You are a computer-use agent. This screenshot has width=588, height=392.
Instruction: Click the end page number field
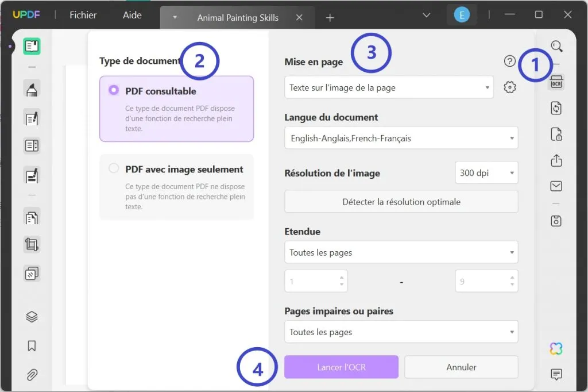(x=486, y=281)
